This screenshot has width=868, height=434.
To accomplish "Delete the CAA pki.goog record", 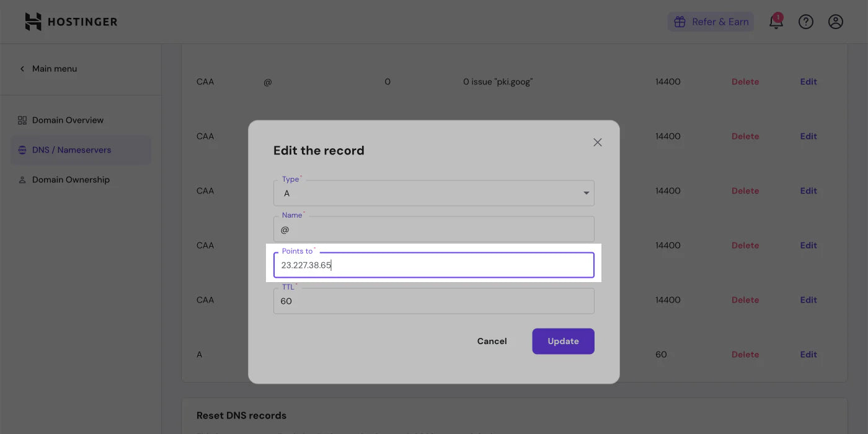I will 745,82.
